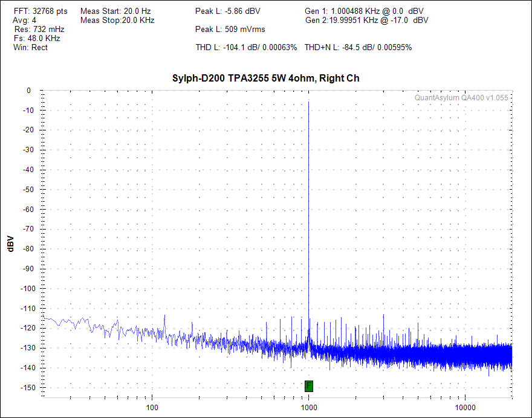The width and height of the screenshot is (532, 418).
Task: Click the green F fundamental frequency marker
Action: [x=309, y=386]
